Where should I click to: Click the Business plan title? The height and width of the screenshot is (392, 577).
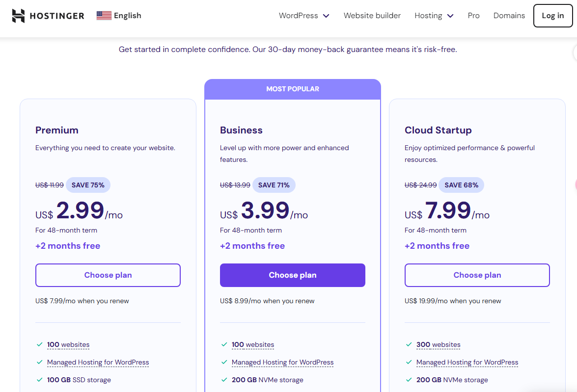point(242,130)
